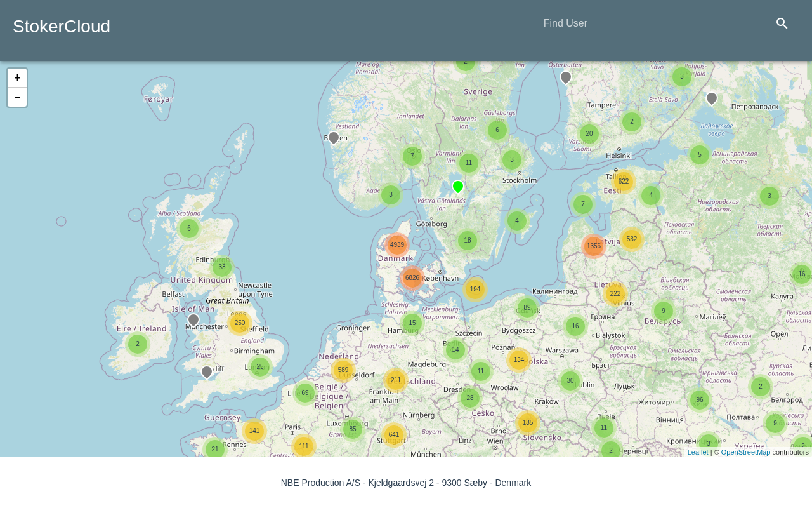
Task: Type in the Find User field
Action: coord(657,23)
